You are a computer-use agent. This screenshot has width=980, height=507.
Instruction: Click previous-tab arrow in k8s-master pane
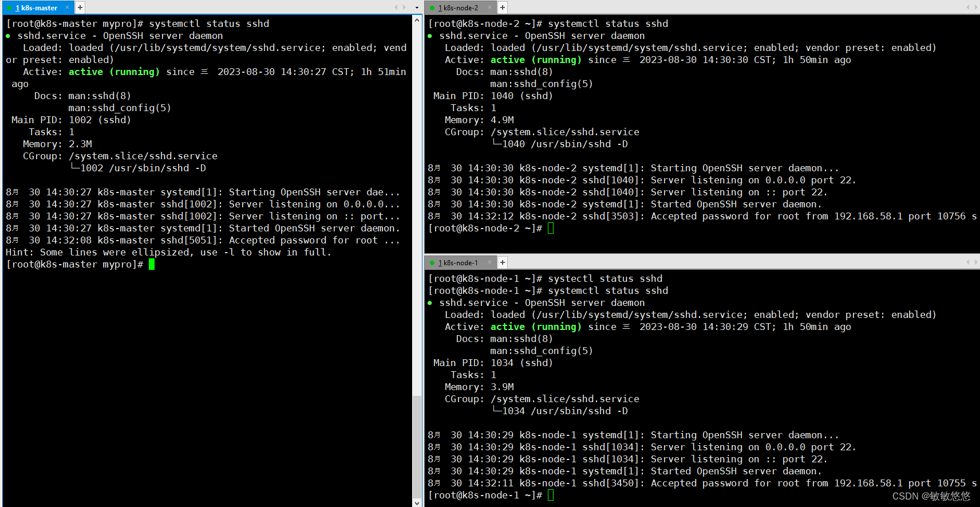click(x=396, y=7)
